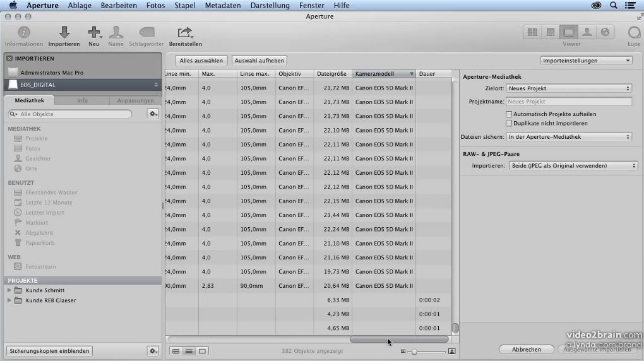Click the Neu plus icon
Image resolution: width=644 pixels, height=361 pixels.
click(x=94, y=32)
